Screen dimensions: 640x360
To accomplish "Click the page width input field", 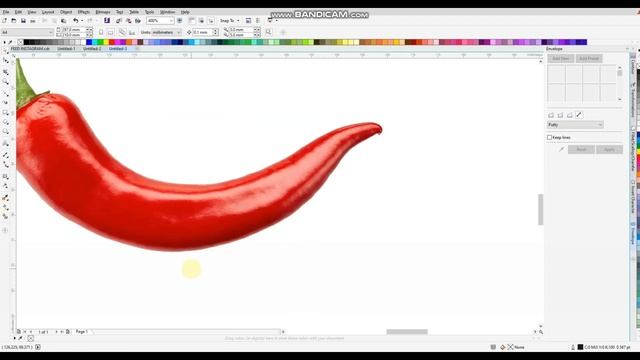I will point(73,30).
